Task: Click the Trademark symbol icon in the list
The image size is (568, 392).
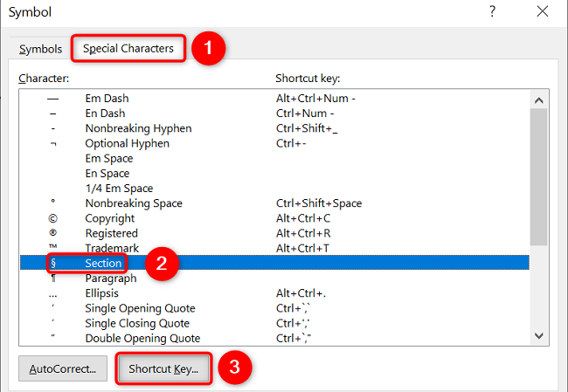Action: (53, 248)
